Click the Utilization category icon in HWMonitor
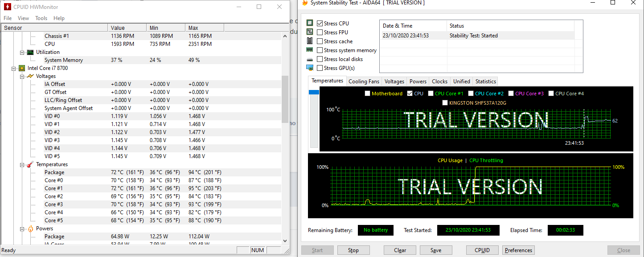Image resolution: width=644 pixels, height=257 pixels. coord(30,52)
